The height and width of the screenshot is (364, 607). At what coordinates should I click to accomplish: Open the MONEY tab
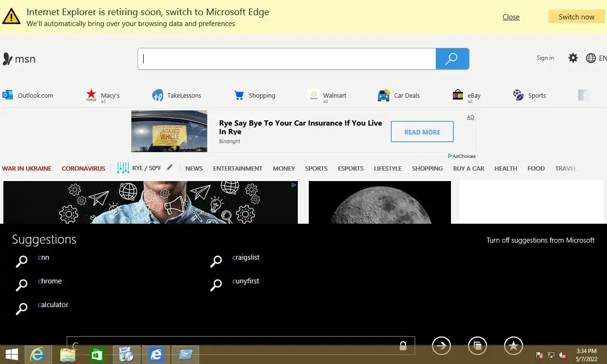(284, 168)
